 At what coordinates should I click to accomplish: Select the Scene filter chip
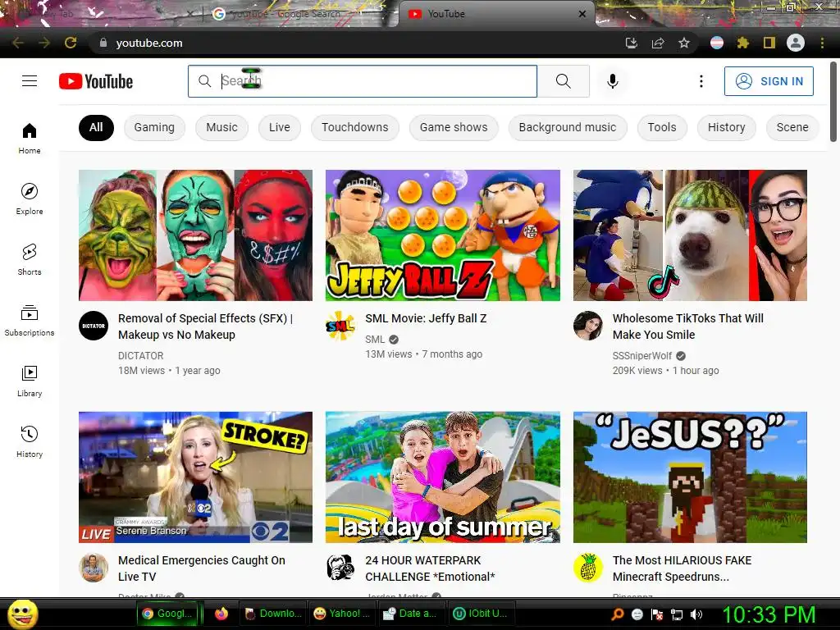792,127
